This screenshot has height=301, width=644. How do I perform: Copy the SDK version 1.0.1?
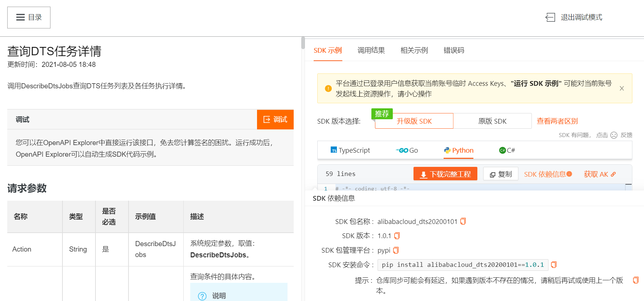[397, 236]
